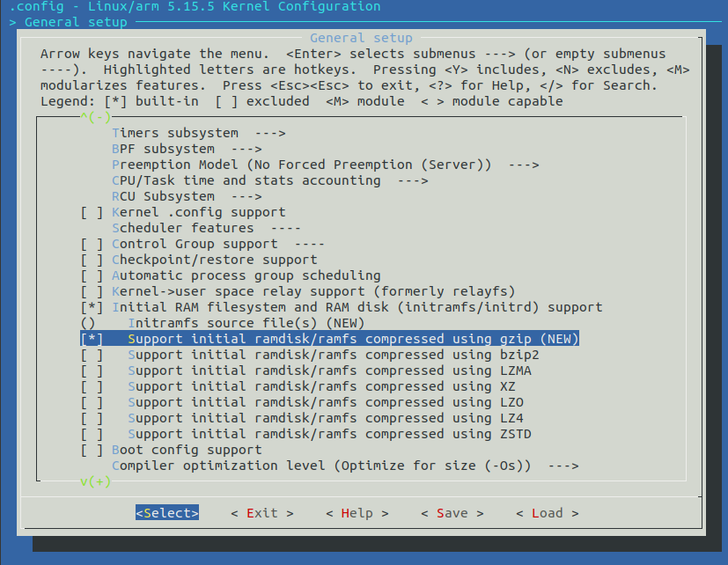Click the arrow after Timers subsystem

[x=270, y=133]
